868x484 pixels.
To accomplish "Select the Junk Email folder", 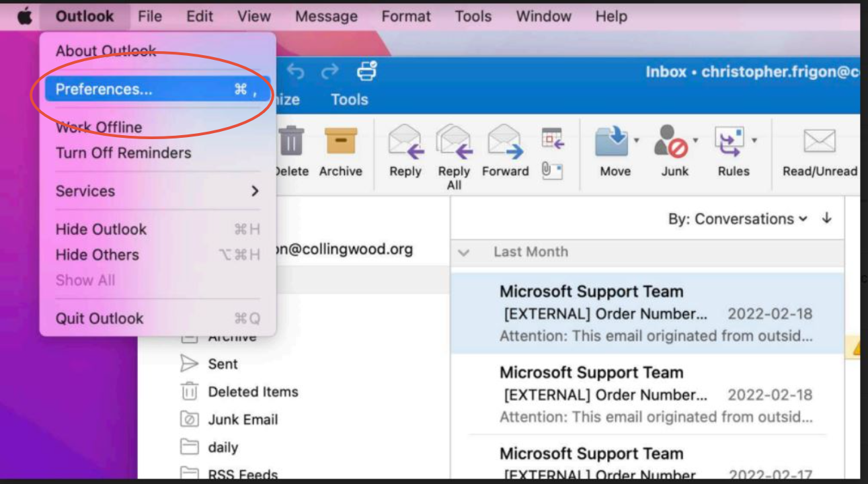I will point(243,419).
